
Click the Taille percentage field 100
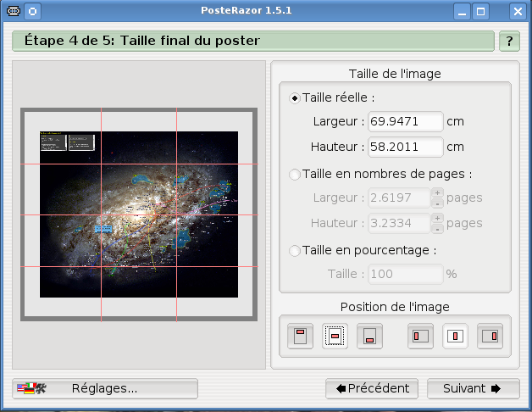click(406, 274)
